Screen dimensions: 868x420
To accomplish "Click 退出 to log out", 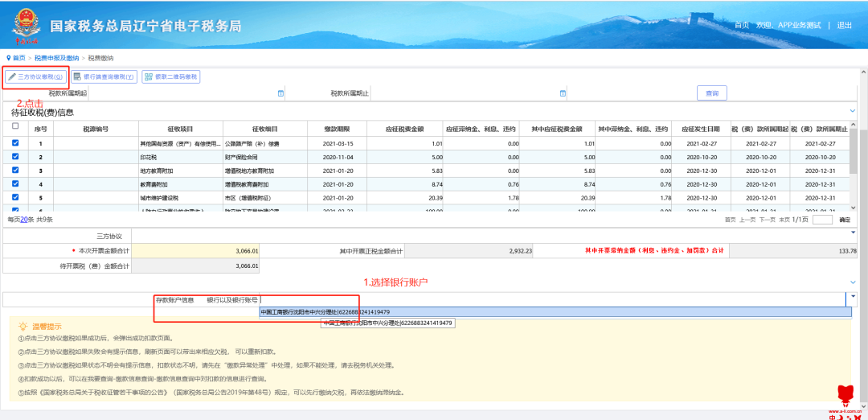I will click(844, 25).
